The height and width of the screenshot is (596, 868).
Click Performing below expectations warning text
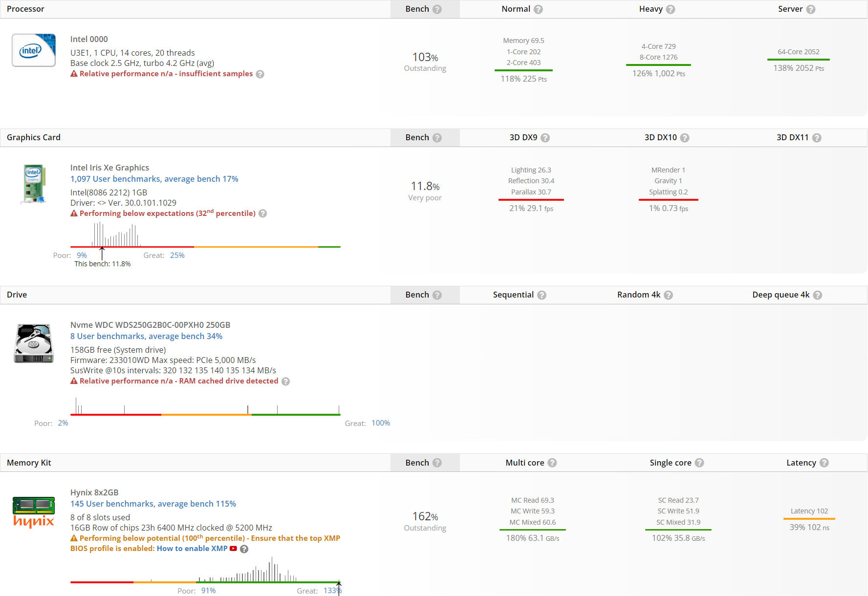168,213
